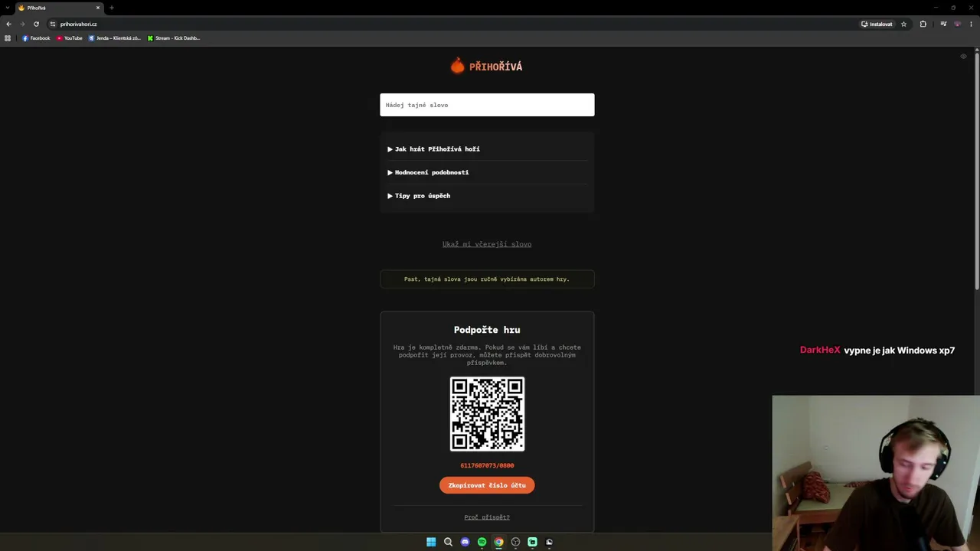Open Windows taskbar search
Screen dimensions: 980x551
click(448, 542)
